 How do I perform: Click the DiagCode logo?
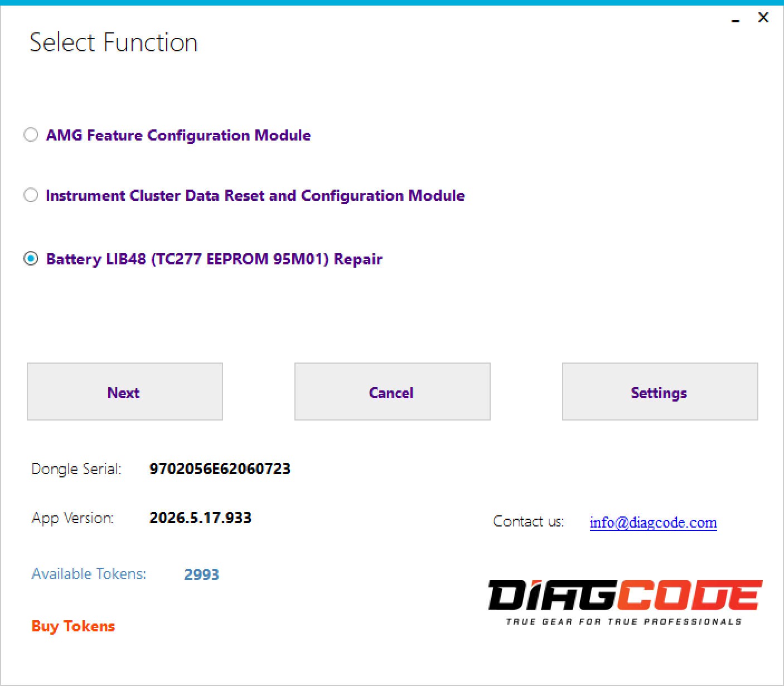click(x=625, y=603)
